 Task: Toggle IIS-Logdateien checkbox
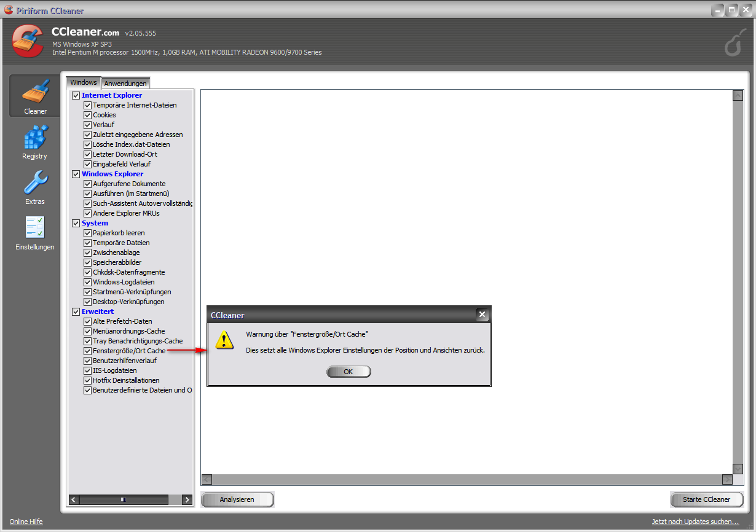click(87, 370)
